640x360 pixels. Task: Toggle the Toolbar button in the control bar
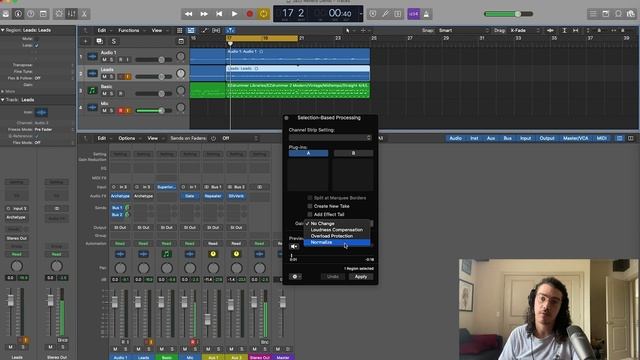43,14
